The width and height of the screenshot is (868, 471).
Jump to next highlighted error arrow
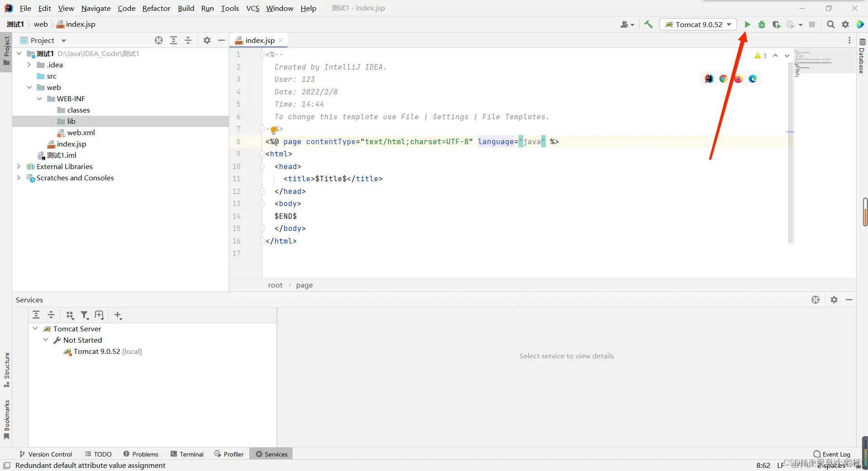click(787, 56)
